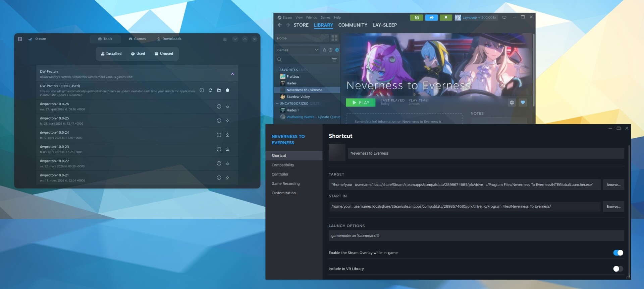
Task: Click the LAUNCH OPTIONS field
Action: point(476,236)
